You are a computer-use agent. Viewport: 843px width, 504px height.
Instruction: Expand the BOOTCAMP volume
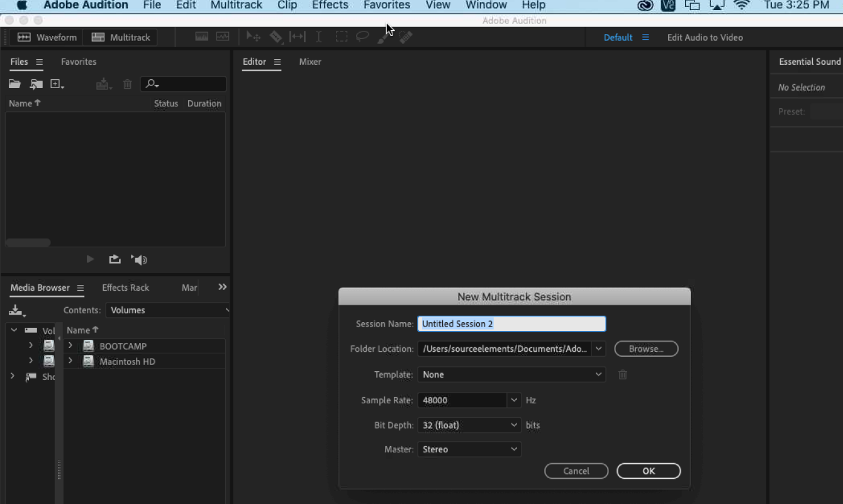pyautogui.click(x=70, y=346)
